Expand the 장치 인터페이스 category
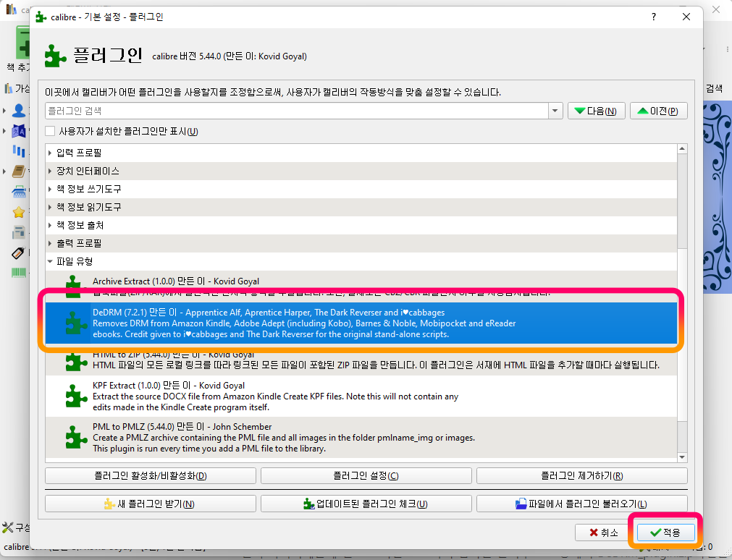Image resolution: width=732 pixels, height=560 pixels. click(50, 171)
